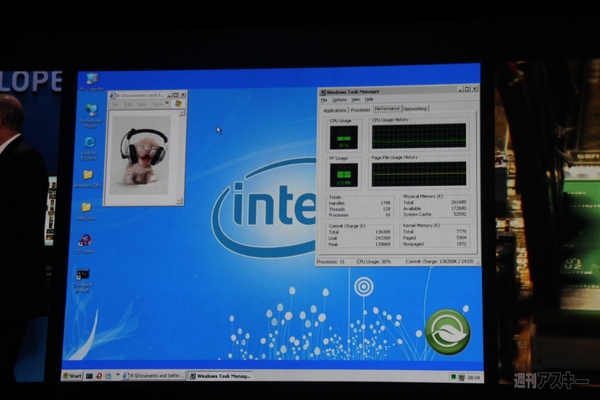The height and width of the screenshot is (400, 600).
Task: Open the View menu in the browser window
Action: click(142, 104)
